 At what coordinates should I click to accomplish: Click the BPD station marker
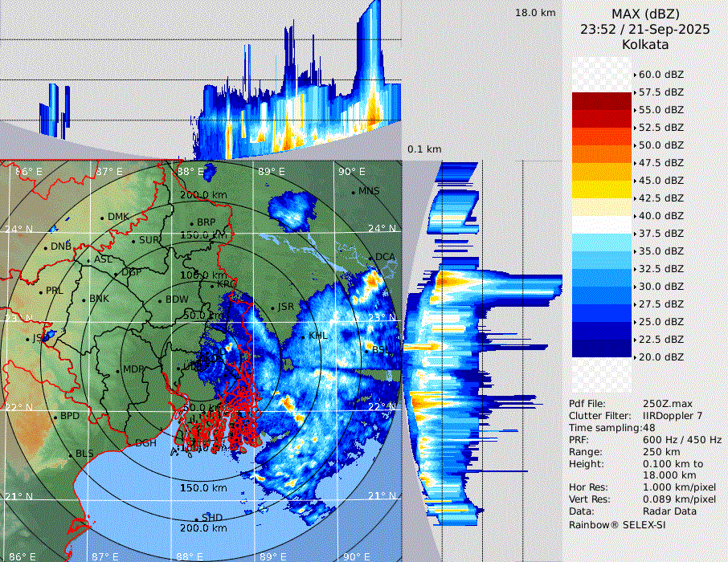55,417
